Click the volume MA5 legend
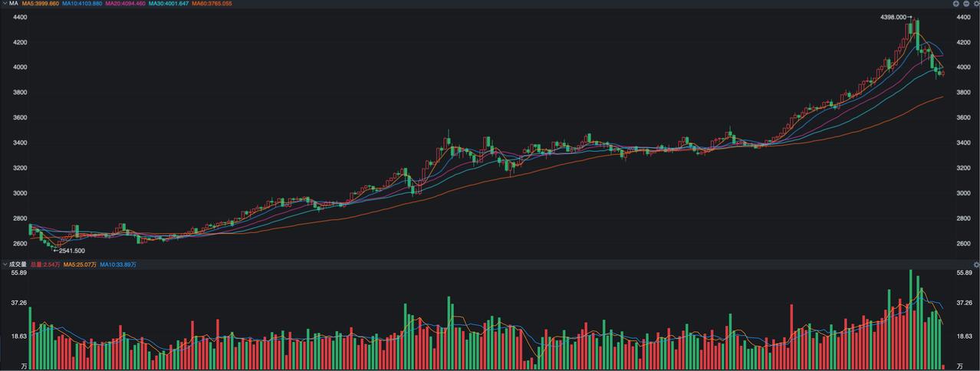Image resolution: width=980 pixels, height=371 pixels. pyautogui.click(x=80, y=264)
